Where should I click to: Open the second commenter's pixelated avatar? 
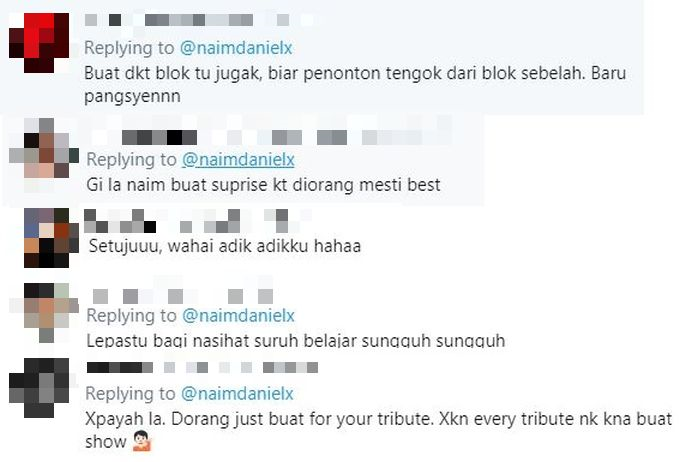pyautogui.click(x=43, y=148)
